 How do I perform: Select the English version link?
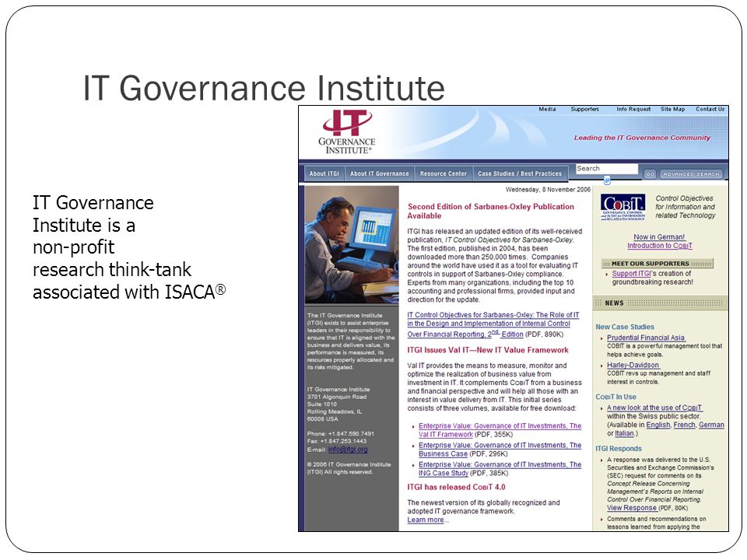point(658,425)
